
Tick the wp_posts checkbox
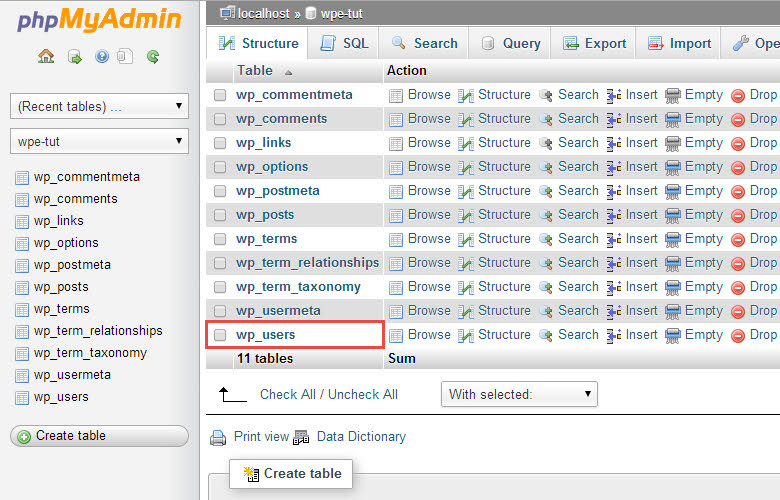click(x=220, y=215)
